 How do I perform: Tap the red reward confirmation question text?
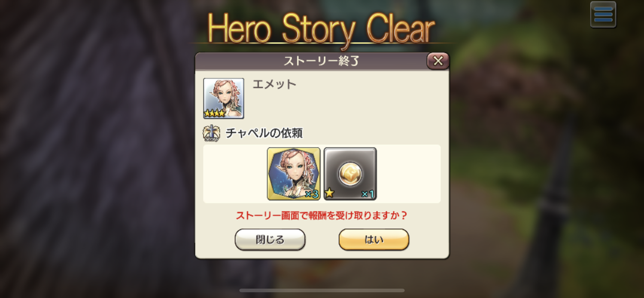[x=322, y=215]
